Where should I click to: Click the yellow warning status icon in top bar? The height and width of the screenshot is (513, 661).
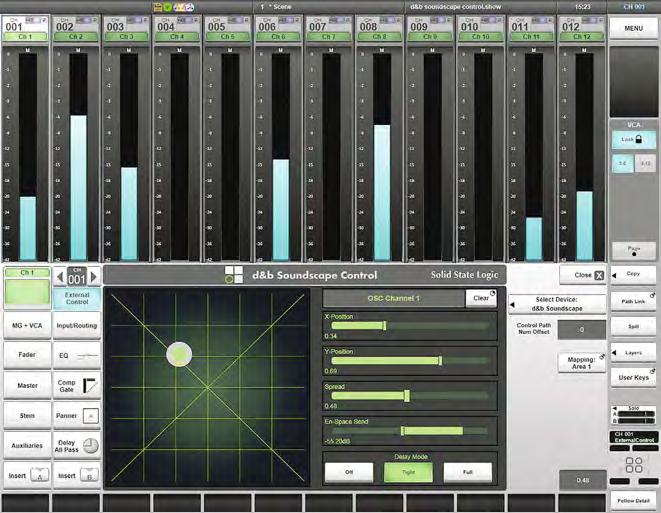pos(178,7)
